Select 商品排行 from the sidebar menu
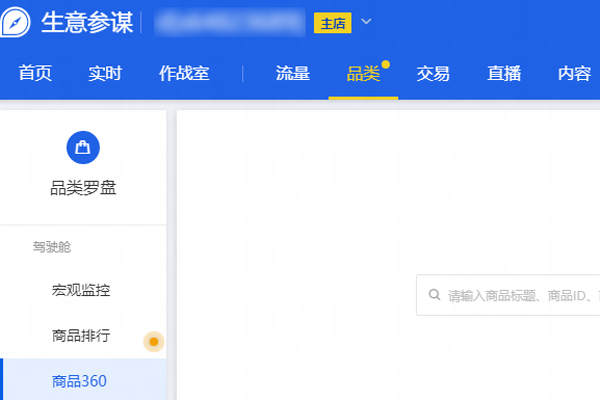The height and width of the screenshot is (400, 600). 81,336
